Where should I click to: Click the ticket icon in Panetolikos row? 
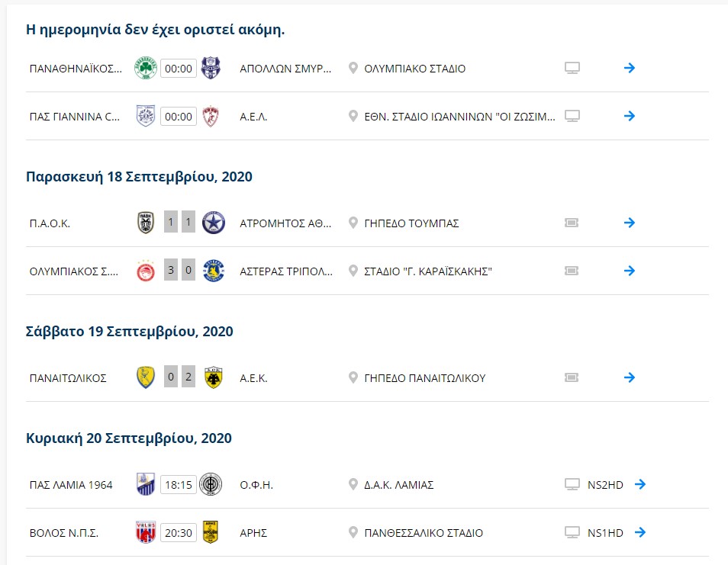point(572,377)
